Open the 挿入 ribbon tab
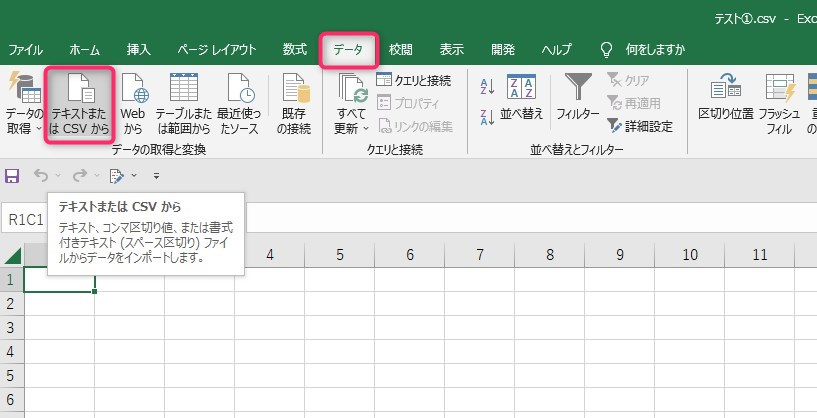 (139, 50)
